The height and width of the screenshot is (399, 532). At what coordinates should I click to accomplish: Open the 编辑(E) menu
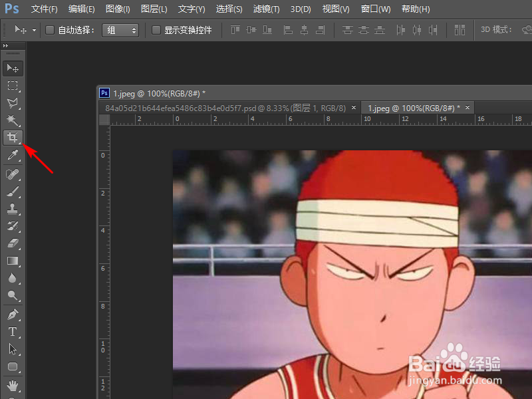81,9
